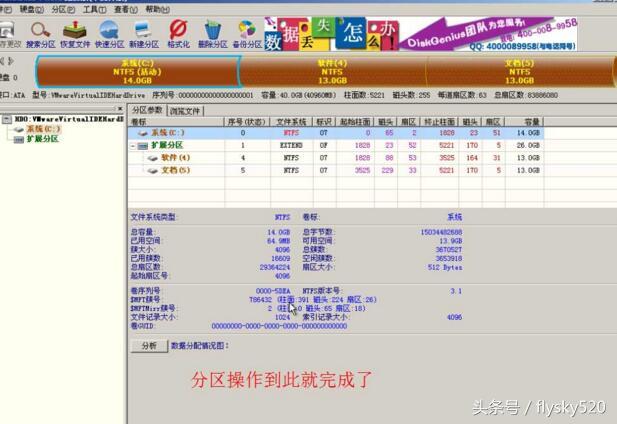Viewport: 617px width, 424px height.
Task: Click the 新建分区 new partition icon
Action: 144,35
